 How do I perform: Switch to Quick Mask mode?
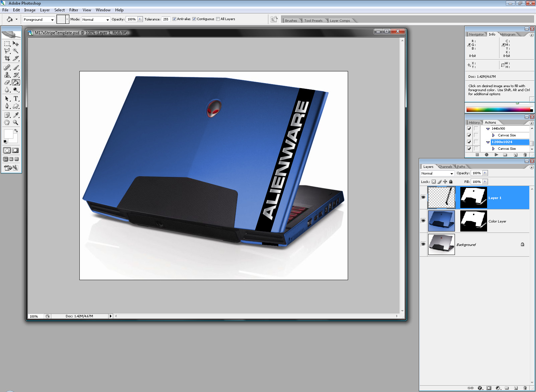coord(15,150)
